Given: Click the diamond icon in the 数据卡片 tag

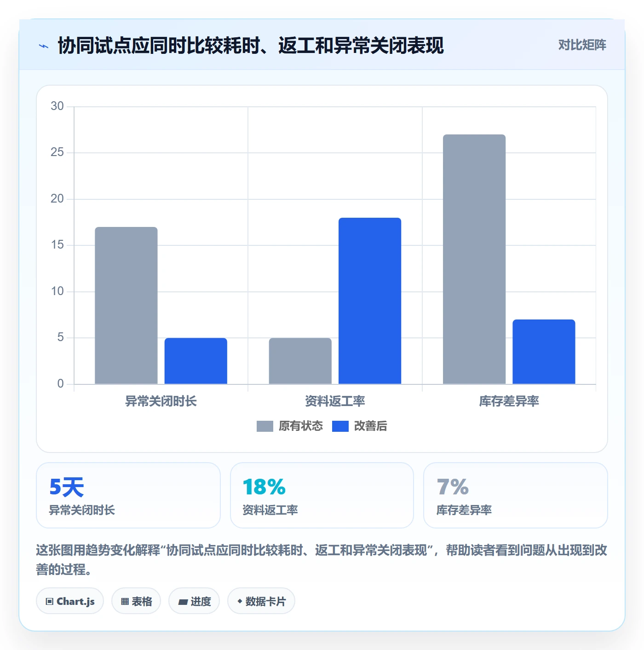Looking at the screenshot, I should 240,601.
